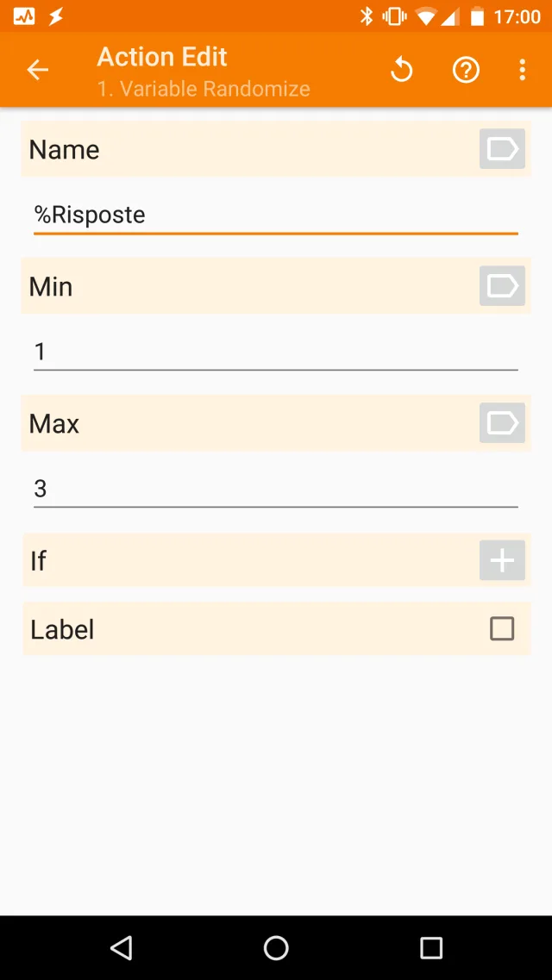This screenshot has width=552, height=980.
Task: Check the box in the Label row
Action: (501, 628)
